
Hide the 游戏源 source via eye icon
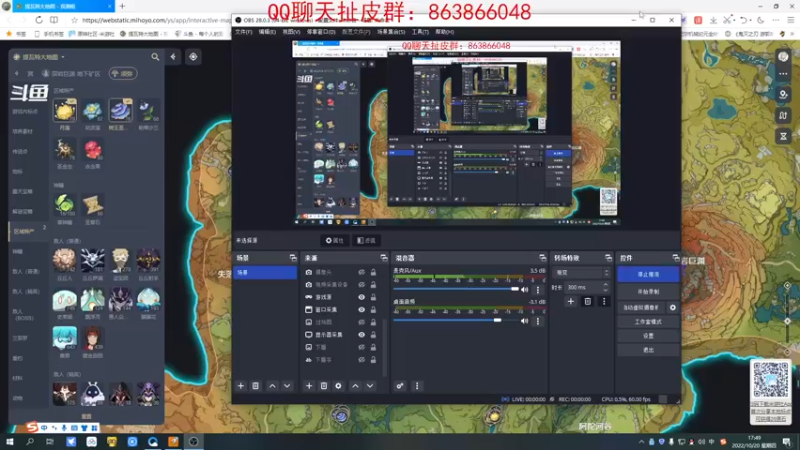point(361,297)
